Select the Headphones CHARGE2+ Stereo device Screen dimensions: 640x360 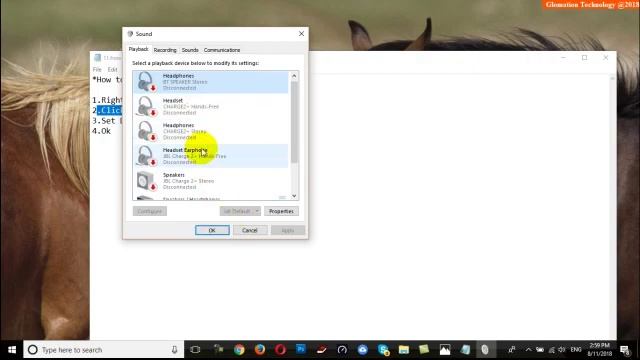tap(211, 131)
